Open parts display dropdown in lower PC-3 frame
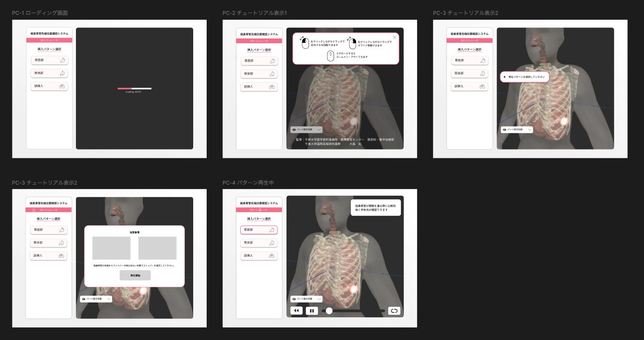 click(96, 299)
